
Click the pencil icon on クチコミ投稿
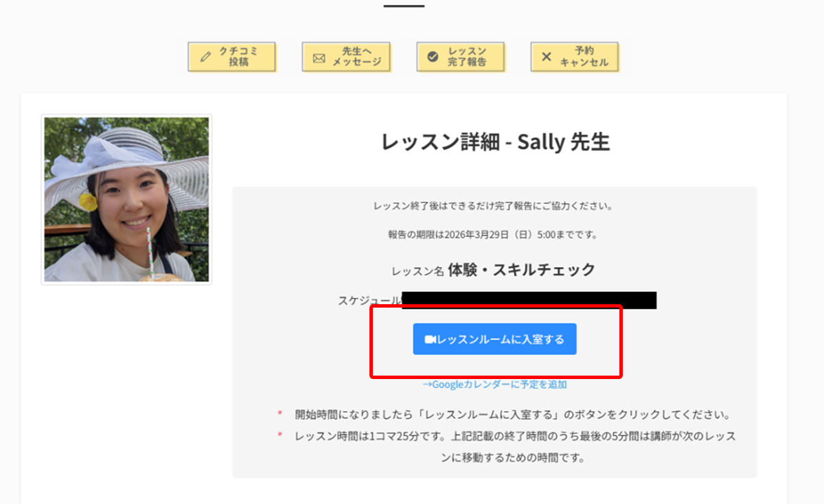point(205,57)
